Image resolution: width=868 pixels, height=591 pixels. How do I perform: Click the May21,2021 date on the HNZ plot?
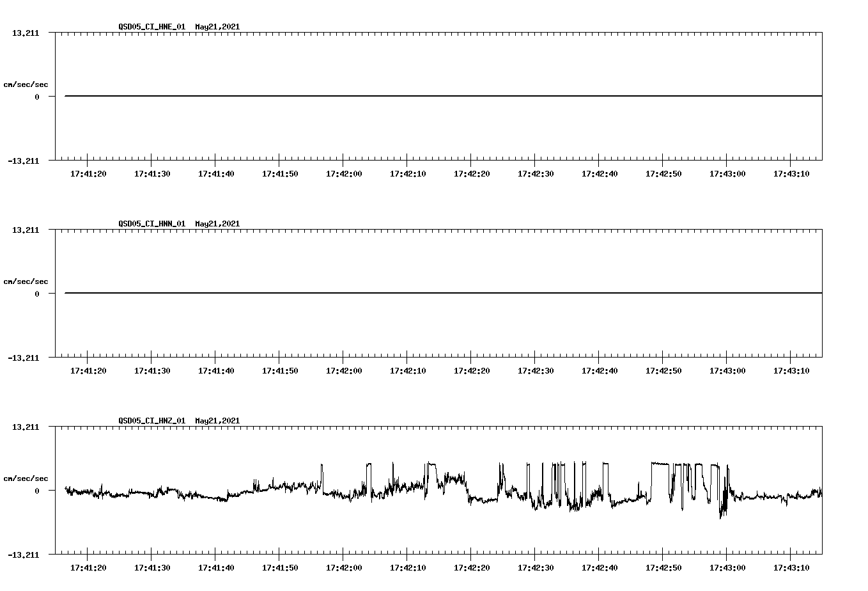217,421
